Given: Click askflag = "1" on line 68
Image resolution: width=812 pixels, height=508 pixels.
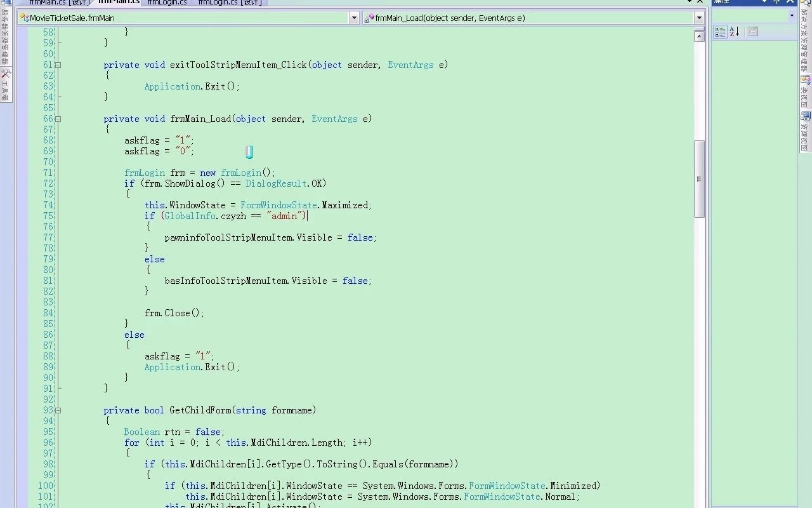Looking at the screenshot, I should [159, 140].
